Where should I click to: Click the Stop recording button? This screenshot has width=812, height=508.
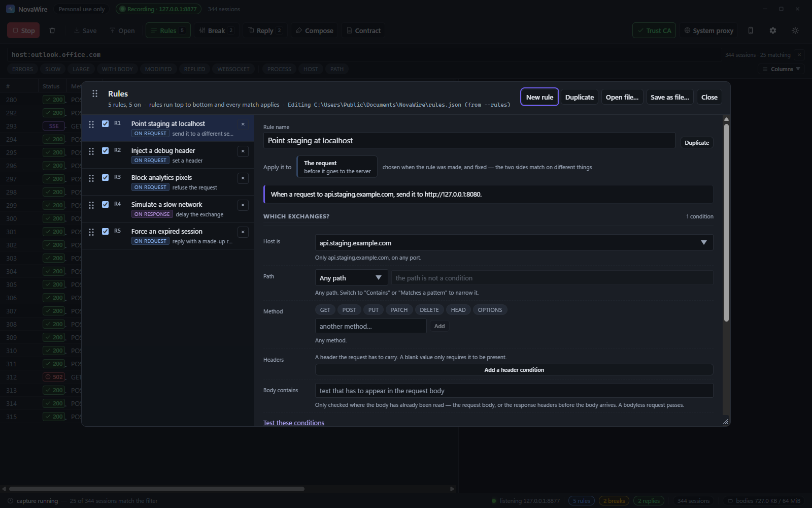pyautogui.click(x=23, y=30)
